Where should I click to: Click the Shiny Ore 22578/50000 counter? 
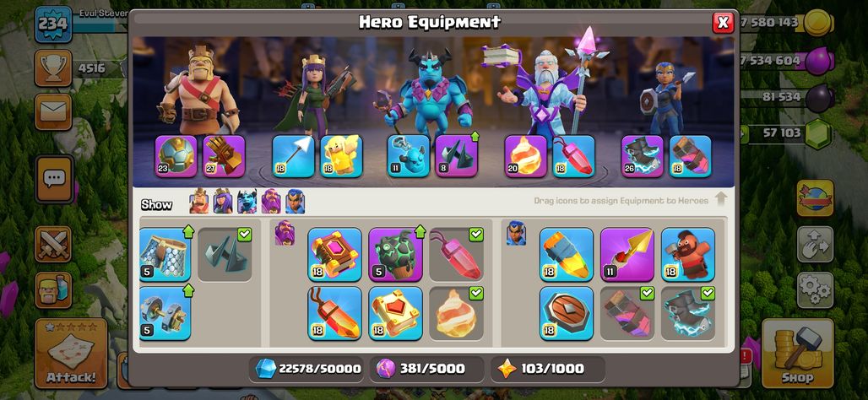coord(307,369)
